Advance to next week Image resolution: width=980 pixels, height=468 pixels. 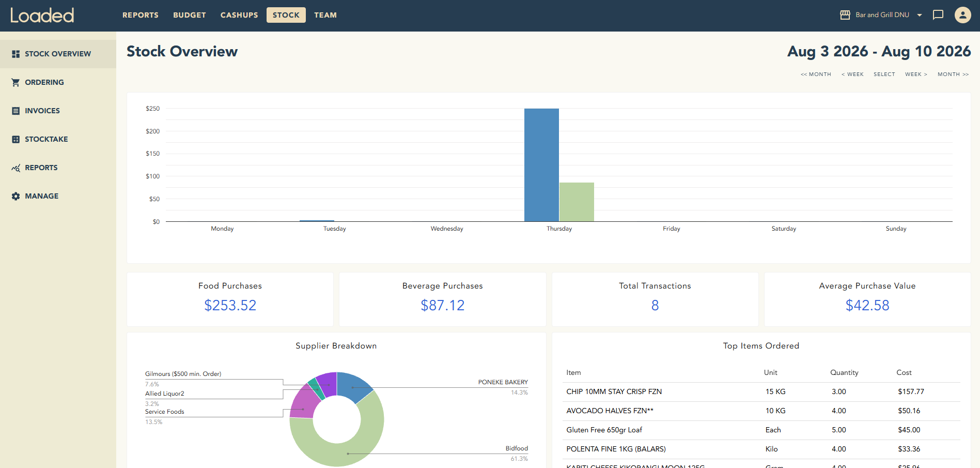pos(916,74)
